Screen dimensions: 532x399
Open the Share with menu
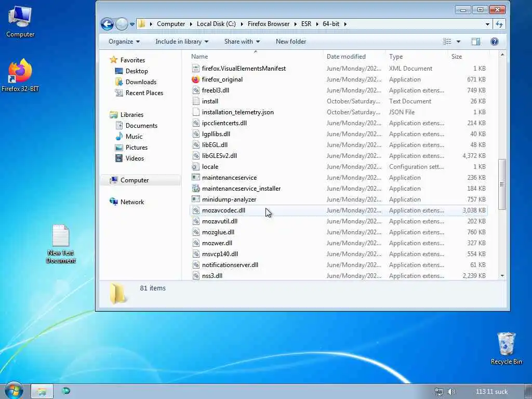click(x=242, y=42)
